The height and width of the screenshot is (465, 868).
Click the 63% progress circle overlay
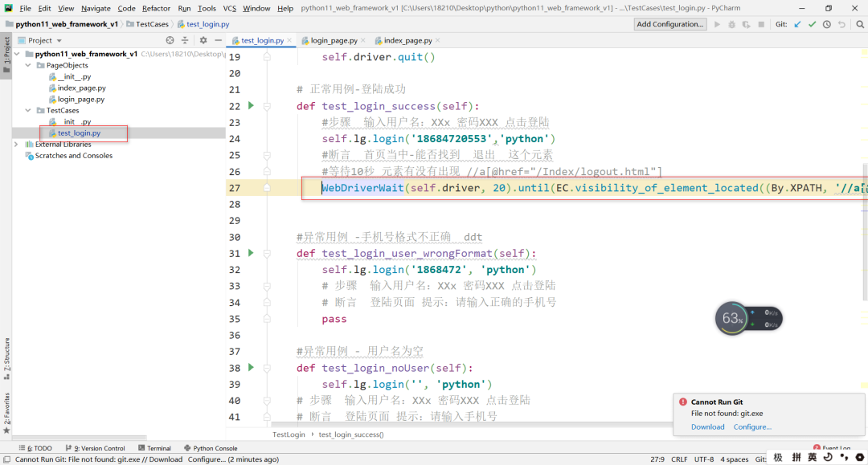click(731, 318)
